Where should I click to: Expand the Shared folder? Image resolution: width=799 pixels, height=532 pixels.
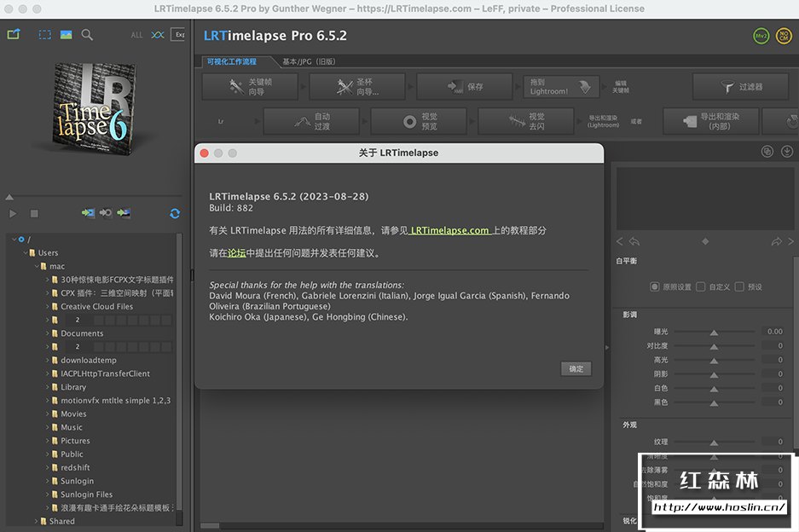(x=36, y=521)
